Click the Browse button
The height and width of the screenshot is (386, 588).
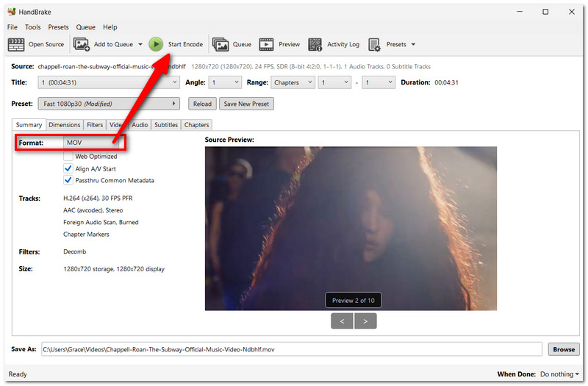(564, 349)
